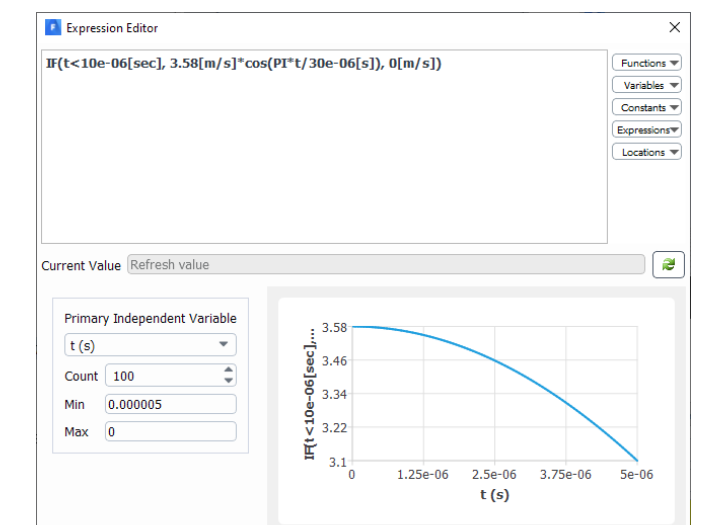Image resolution: width=716 pixels, height=525 pixels.
Task: Click into the expression text area
Action: click(324, 147)
